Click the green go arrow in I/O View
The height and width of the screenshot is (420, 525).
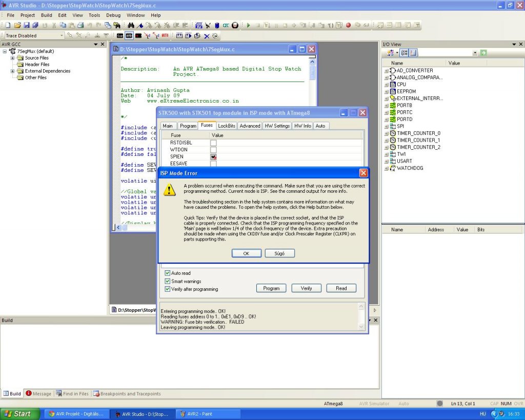(483, 53)
